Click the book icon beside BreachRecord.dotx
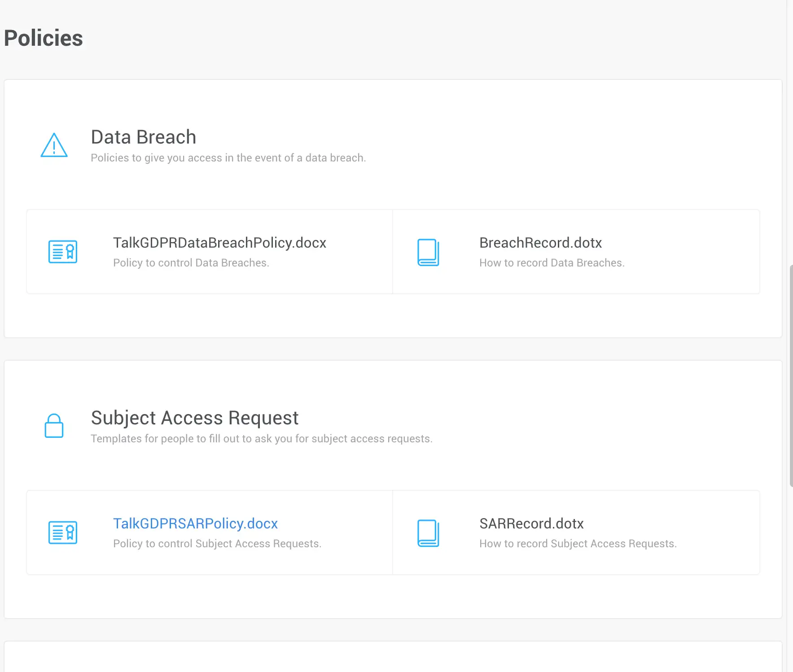Image resolution: width=793 pixels, height=672 pixels. point(428,252)
